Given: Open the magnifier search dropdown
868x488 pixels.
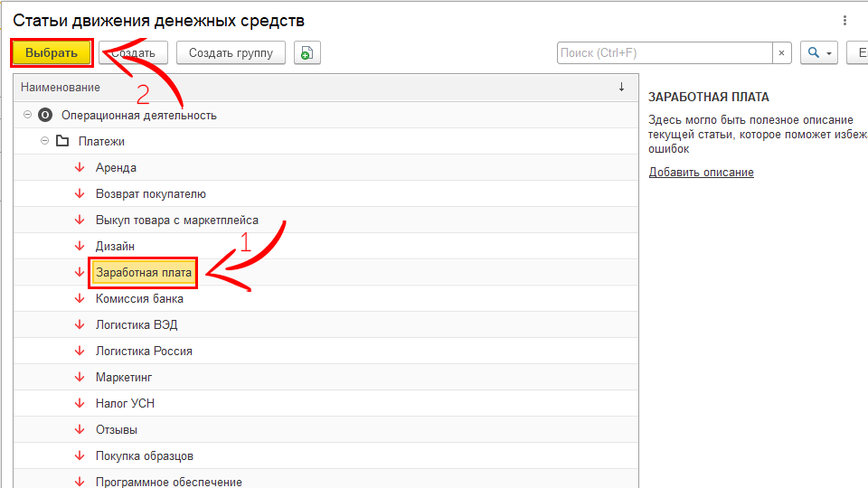Looking at the screenshot, I should click(819, 53).
